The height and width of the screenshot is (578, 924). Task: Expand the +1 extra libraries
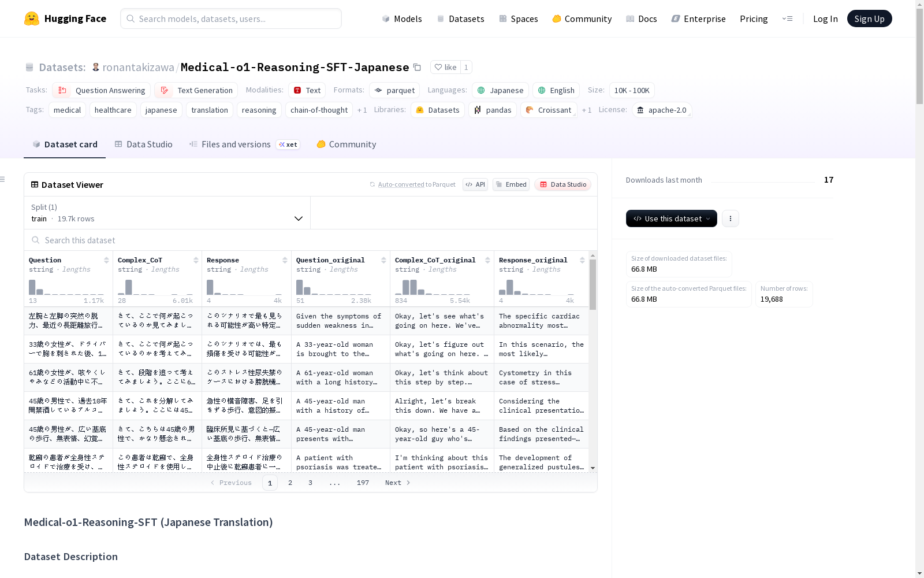[587, 110]
